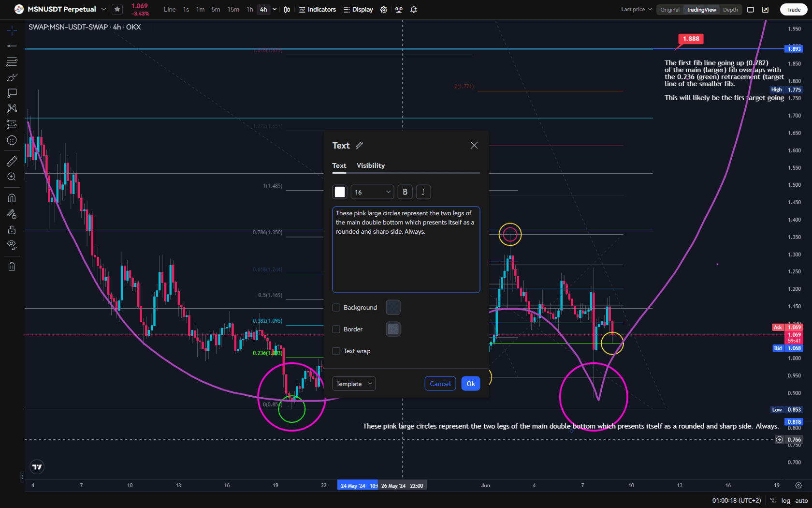Click the 01:00:18 (UTC+2) timezone clock
The height and width of the screenshot is (508, 812).
click(737, 501)
